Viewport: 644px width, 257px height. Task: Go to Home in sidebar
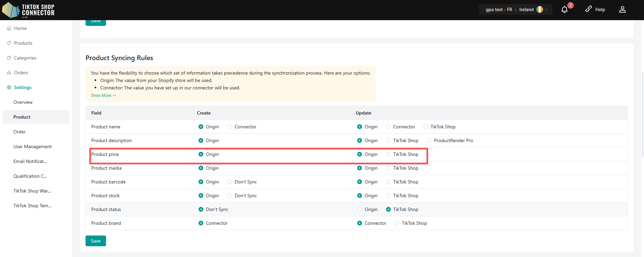pyautogui.click(x=20, y=28)
